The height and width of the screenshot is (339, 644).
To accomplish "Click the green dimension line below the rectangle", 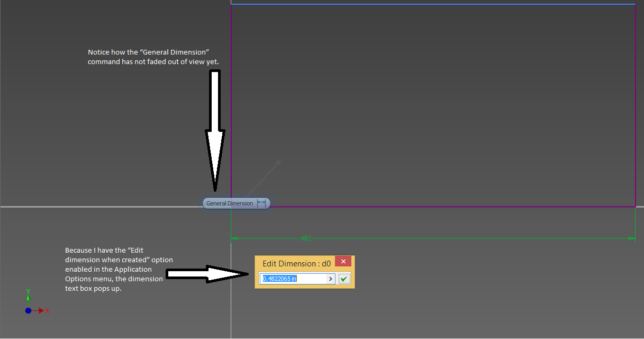I will 423,238.
